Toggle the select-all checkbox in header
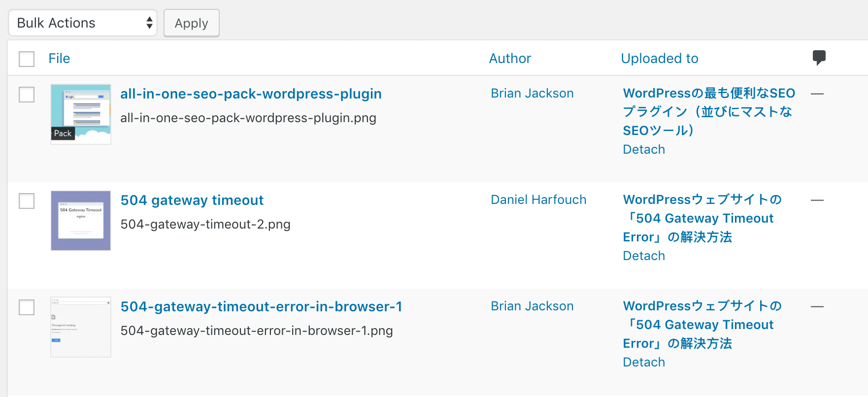Screen dimensions: 868x397 tap(27, 59)
